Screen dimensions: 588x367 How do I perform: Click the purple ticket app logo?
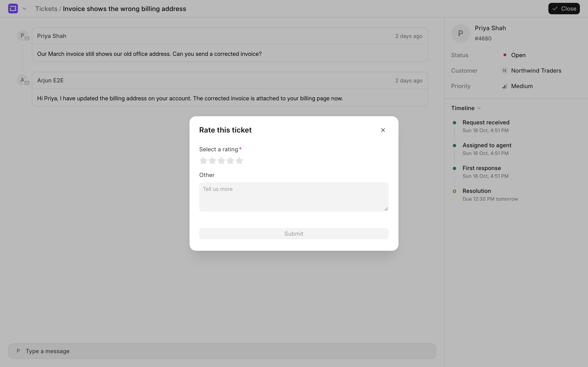(x=13, y=9)
